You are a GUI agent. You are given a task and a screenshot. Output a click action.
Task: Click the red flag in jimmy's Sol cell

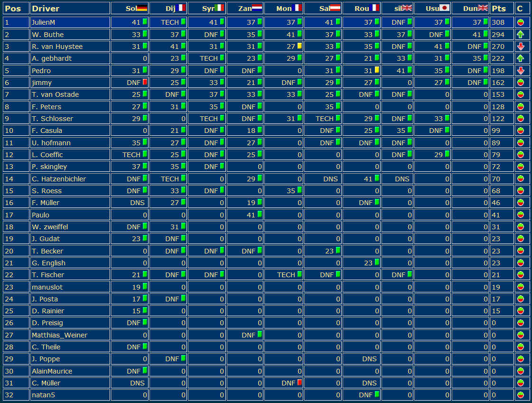pyautogui.click(x=145, y=82)
